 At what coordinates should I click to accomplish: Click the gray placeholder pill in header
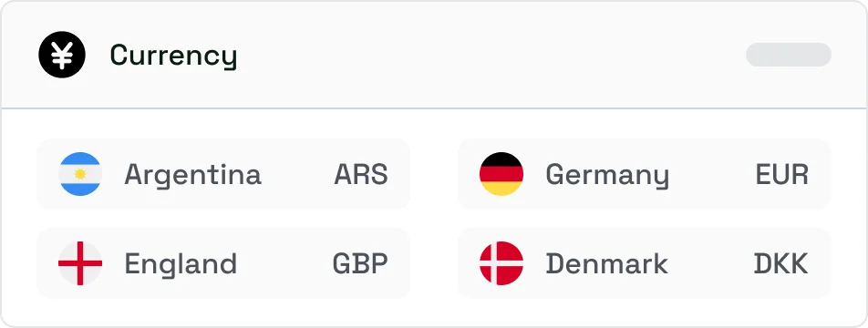[x=789, y=55]
